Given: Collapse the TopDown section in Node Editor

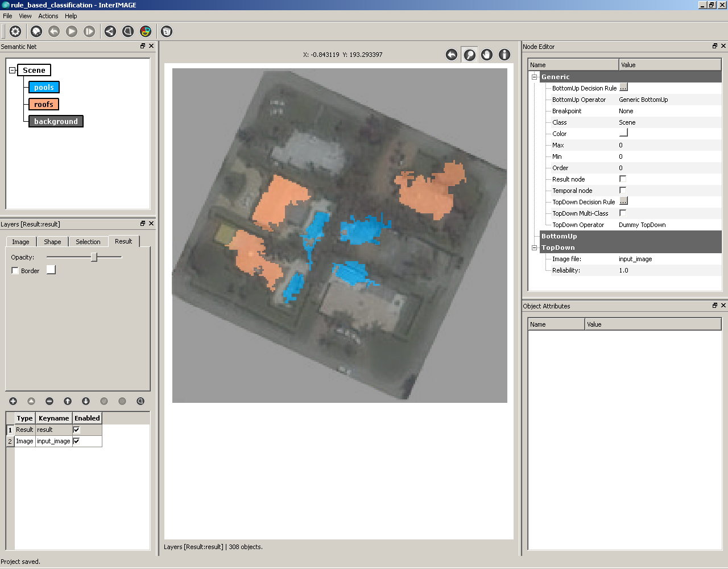Looking at the screenshot, I should point(534,248).
